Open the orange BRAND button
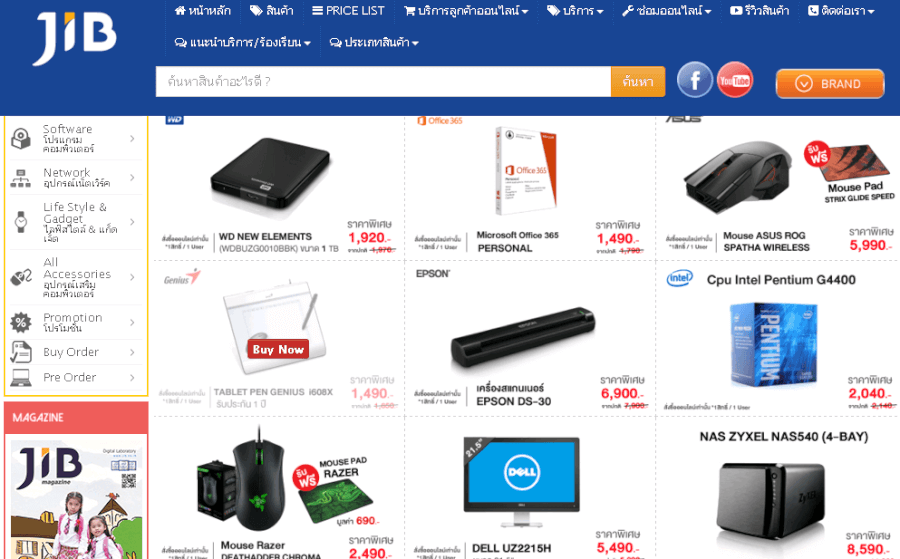The image size is (900, 559). tap(830, 84)
